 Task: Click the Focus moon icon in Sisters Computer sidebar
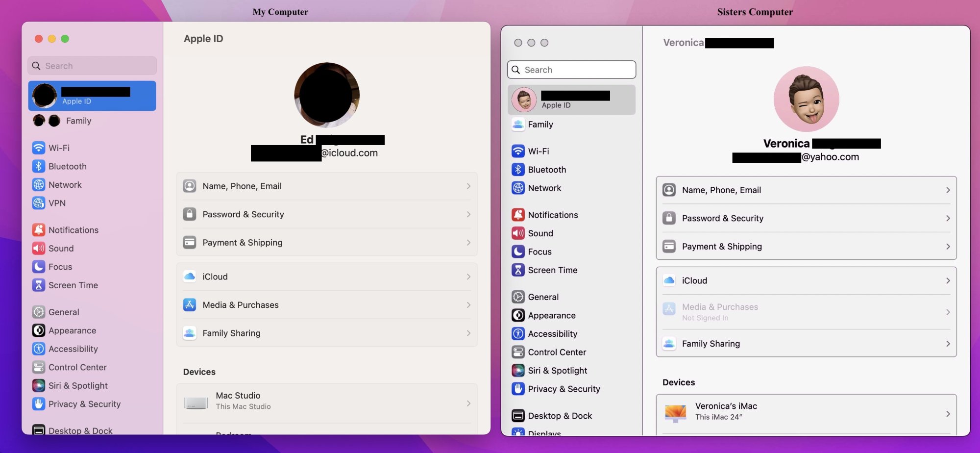[x=518, y=252]
